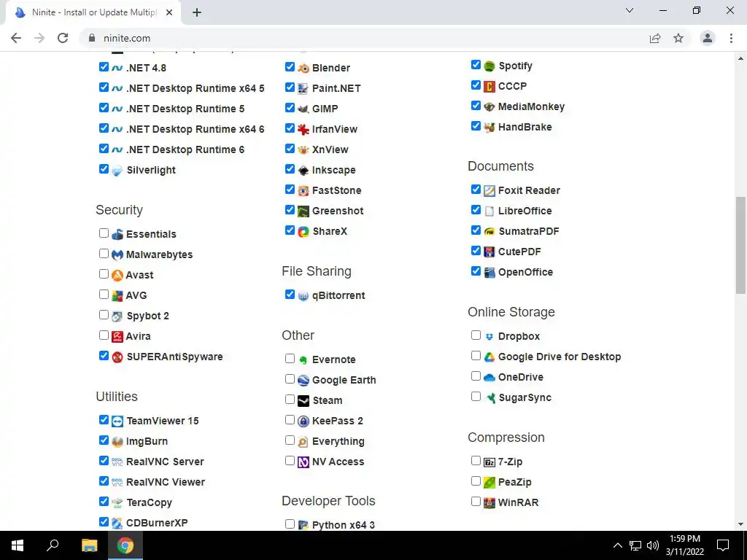Click the Silverlight label
The width and height of the screenshot is (747, 560).
151,171
